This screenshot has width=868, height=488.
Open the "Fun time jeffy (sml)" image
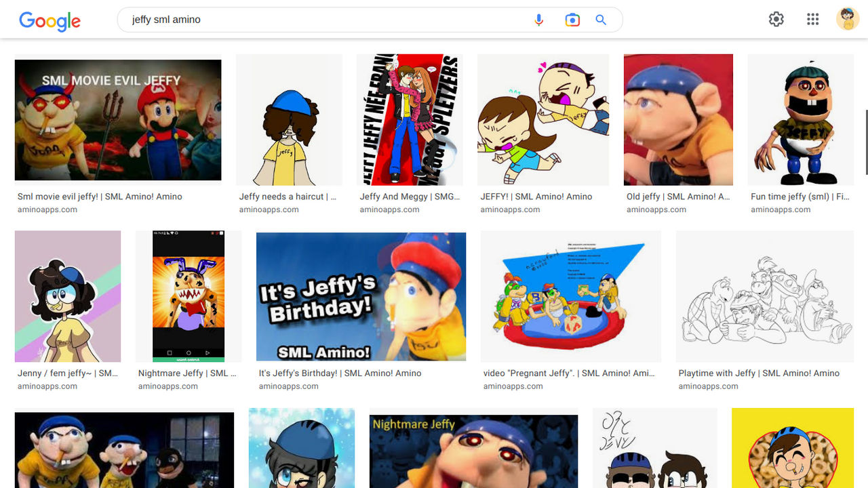(x=801, y=120)
